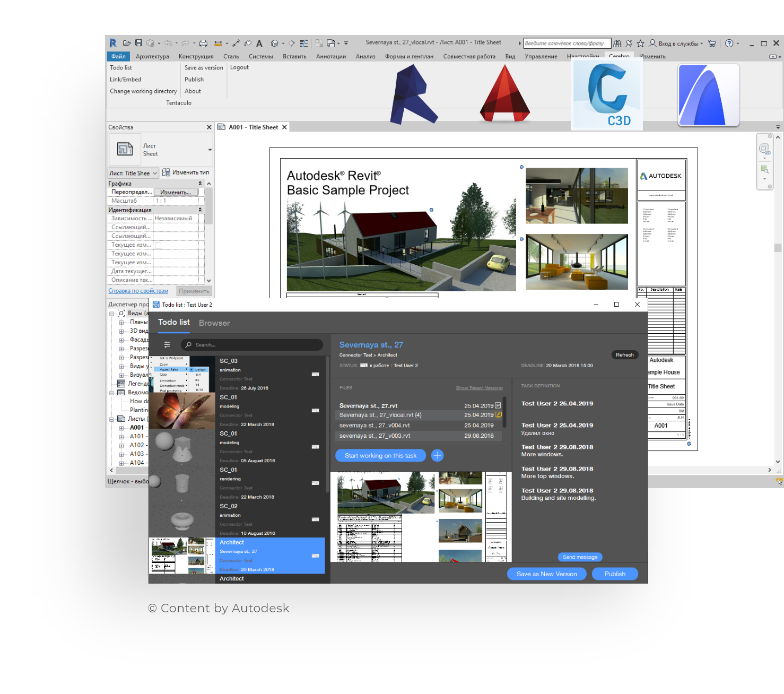
Task: Open the Аннотации ribbon tab
Action: click(x=331, y=56)
